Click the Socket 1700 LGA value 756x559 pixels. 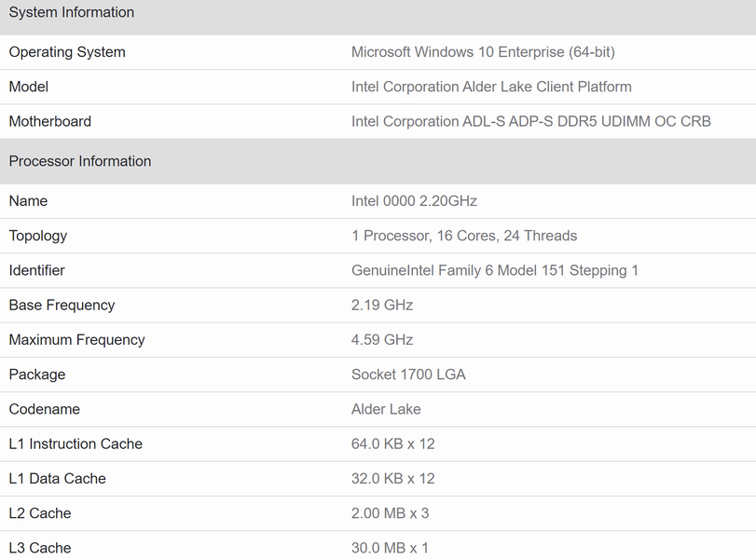pos(408,375)
